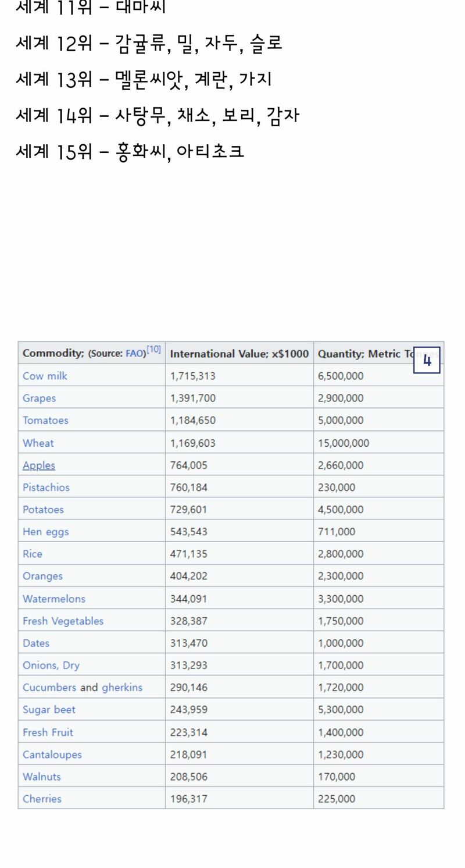465x868 pixels.
Task: Follow the Dates link
Action: (36, 643)
